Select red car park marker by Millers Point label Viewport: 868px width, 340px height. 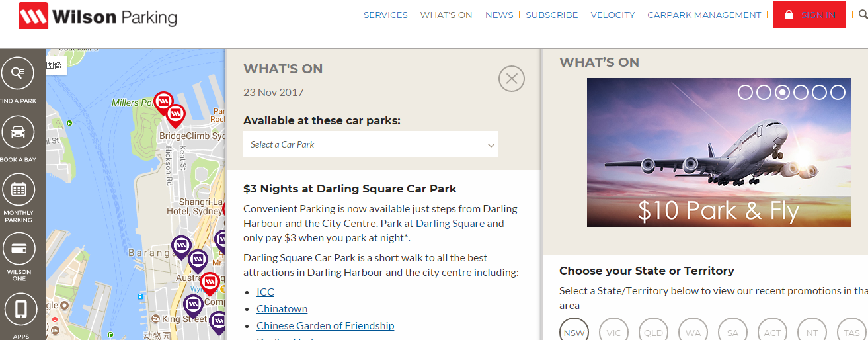click(x=163, y=102)
